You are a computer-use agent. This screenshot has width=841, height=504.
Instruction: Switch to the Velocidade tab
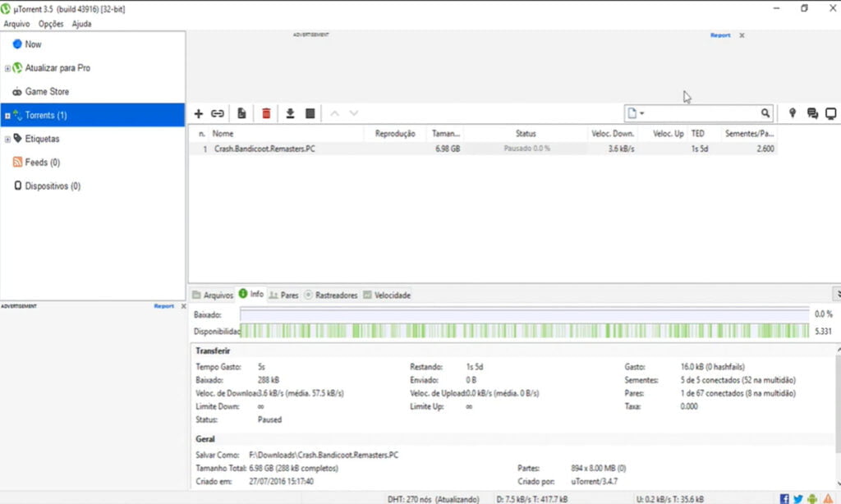(387, 295)
